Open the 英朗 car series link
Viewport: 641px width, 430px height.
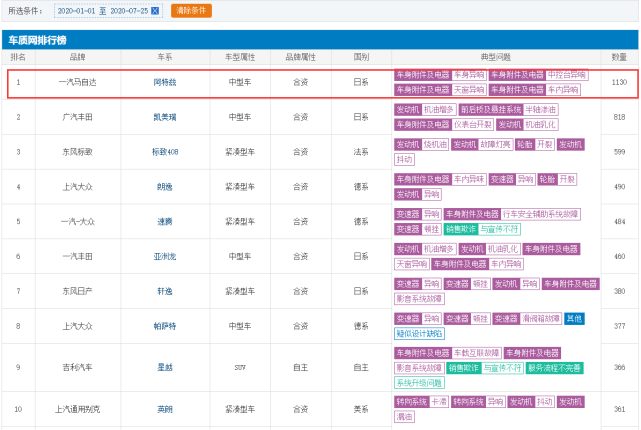coord(165,409)
